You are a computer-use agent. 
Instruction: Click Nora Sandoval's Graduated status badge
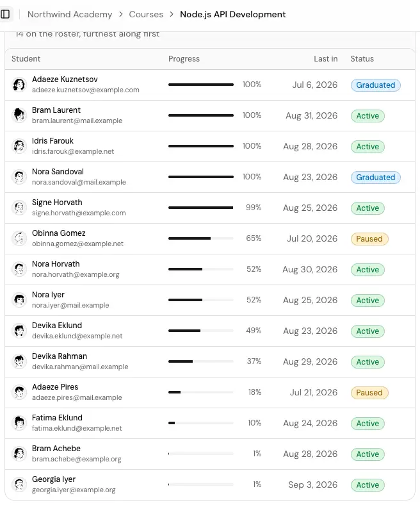[376, 177]
